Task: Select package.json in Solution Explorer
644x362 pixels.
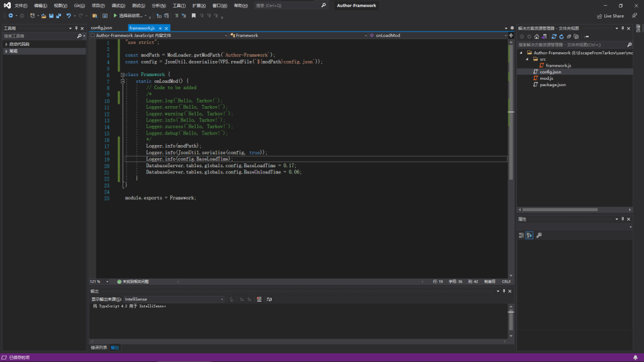Action: 552,85
